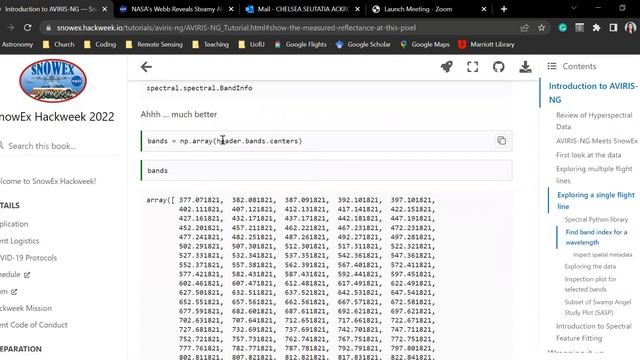Click the download page icon
This screenshot has width=640, height=360.
click(525, 67)
